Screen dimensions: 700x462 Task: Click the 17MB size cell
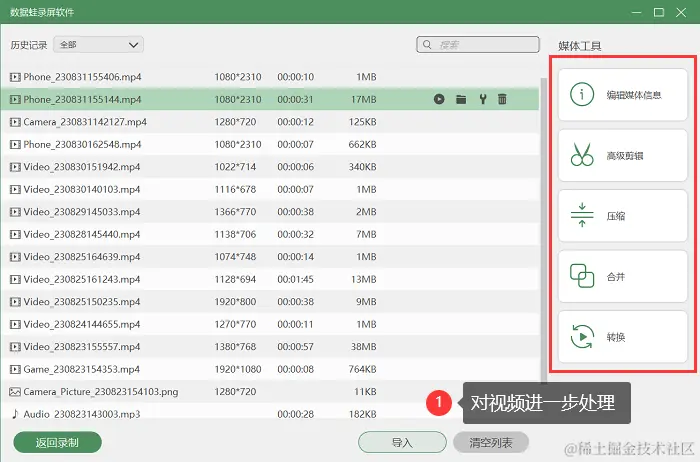[363, 99]
